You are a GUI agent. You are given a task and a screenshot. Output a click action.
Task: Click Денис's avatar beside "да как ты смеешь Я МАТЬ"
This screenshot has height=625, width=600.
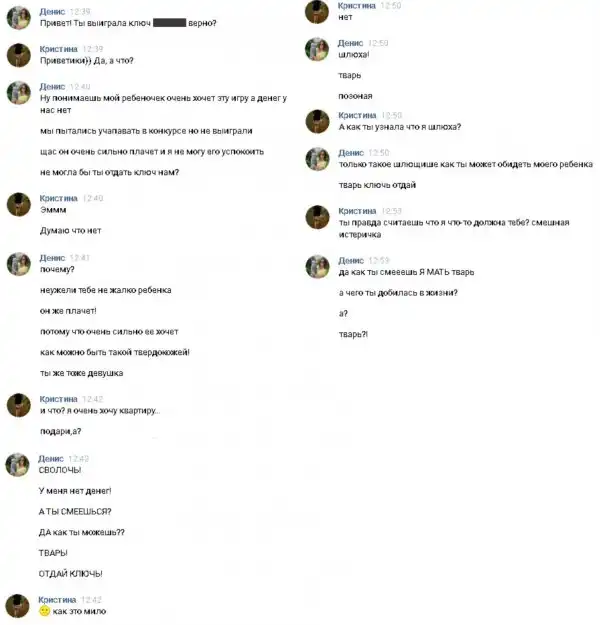coord(317,267)
